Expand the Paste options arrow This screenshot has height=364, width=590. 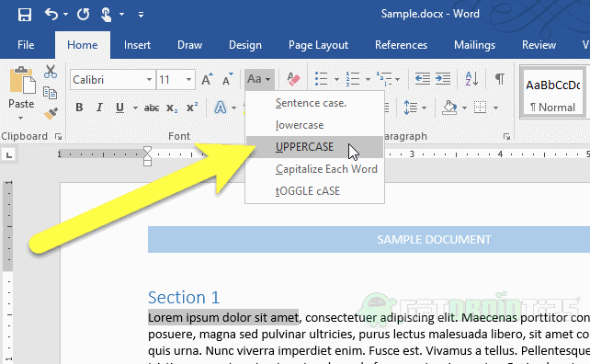coord(21,119)
